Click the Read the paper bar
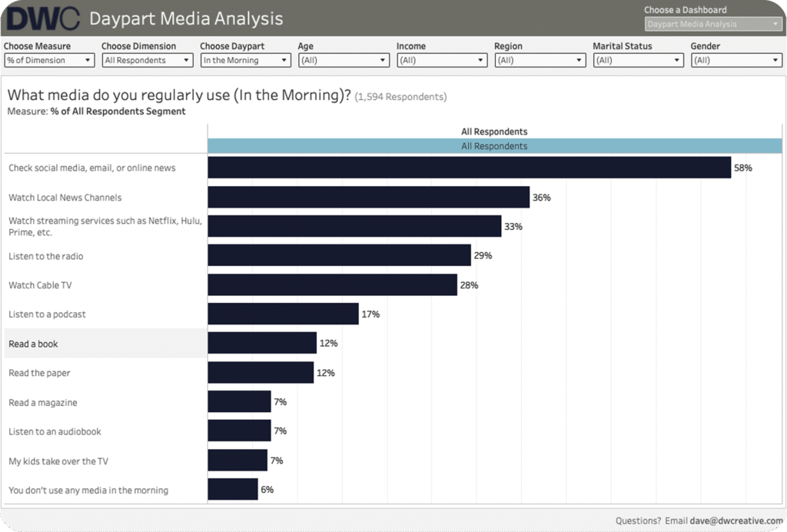This screenshot has width=787, height=532. point(261,372)
